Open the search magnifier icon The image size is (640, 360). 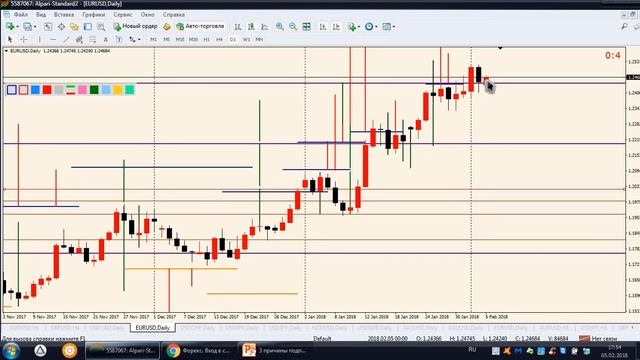624,27
